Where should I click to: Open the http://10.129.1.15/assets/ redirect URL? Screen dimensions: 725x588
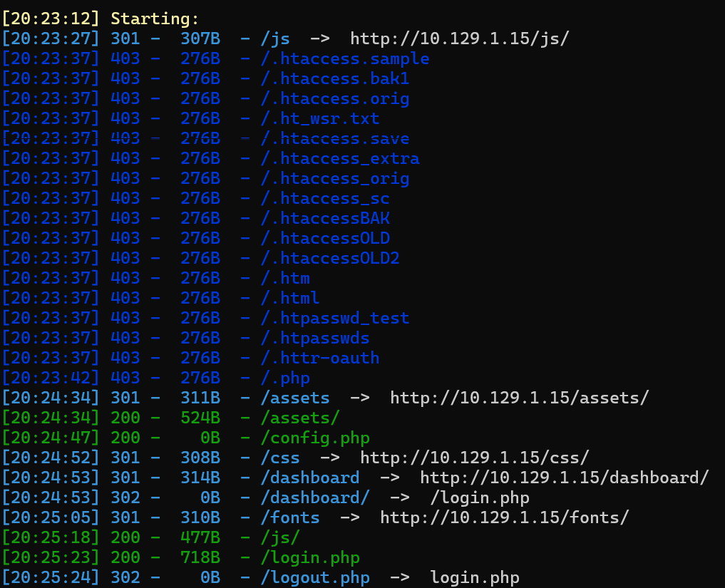coord(519,398)
